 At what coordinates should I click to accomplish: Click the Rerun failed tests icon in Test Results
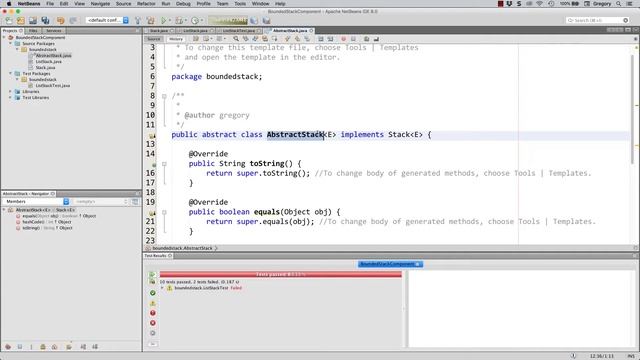point(152,281)
